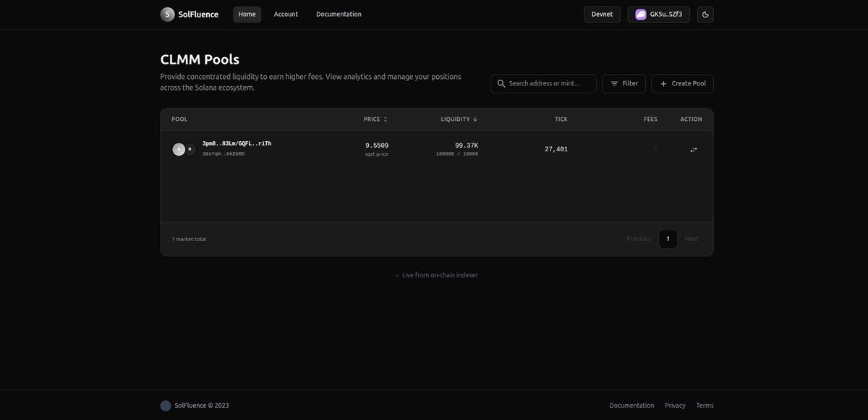The width and height of the screenshot is (868, 420).
Task: Click the SolFluence footer logo circle
Action: (x=166, y=406)
